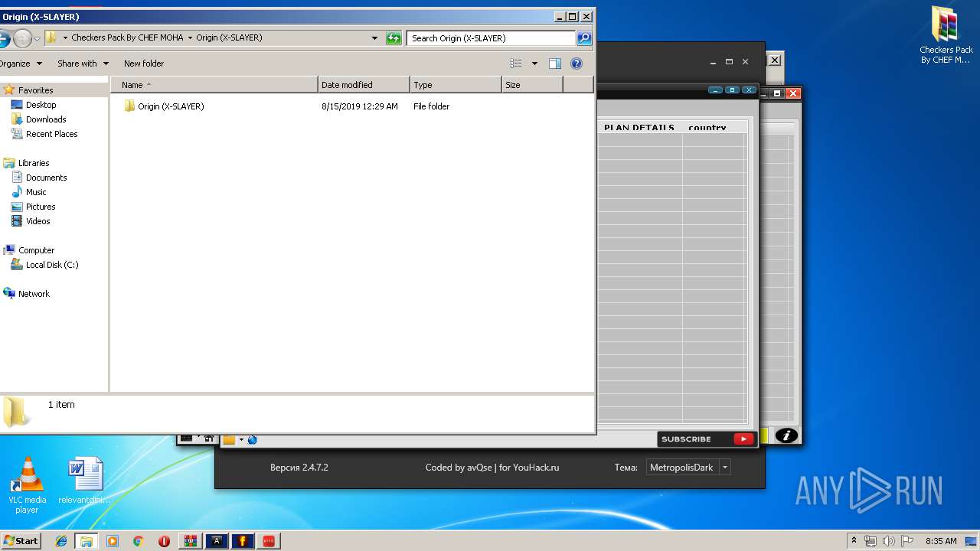Image resolution: width=980 pixels, height=551 pixels.
Task: Select Favorites in navigation pane
Action: pos(35,90)
